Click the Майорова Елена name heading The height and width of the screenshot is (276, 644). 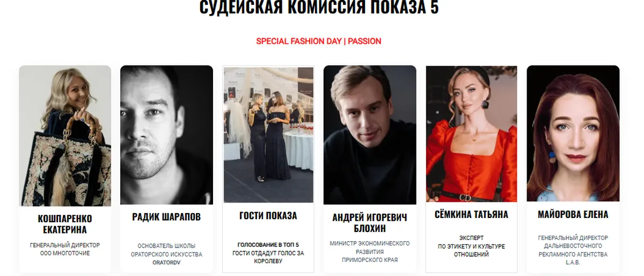click(x=573, y=215)
